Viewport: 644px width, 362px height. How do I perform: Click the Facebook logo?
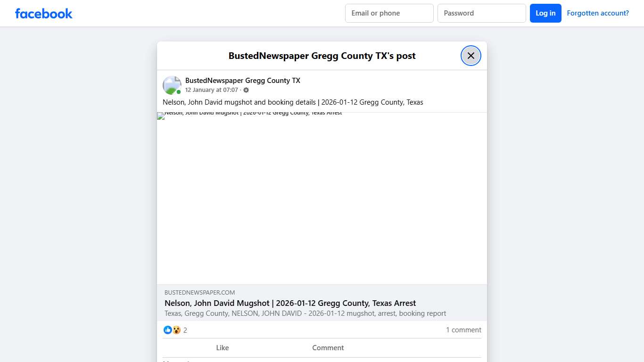[x=43, y=13]
